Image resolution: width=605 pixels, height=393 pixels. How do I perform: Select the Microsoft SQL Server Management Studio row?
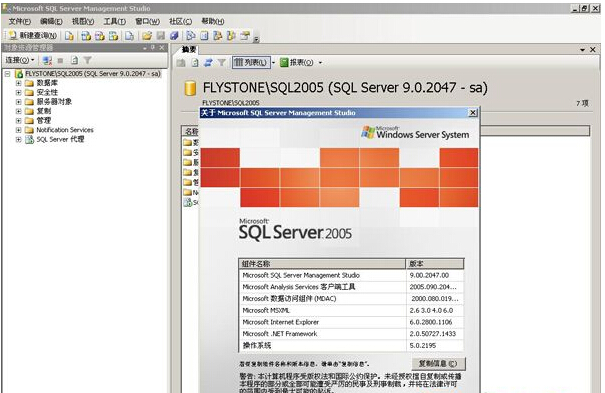click(x=352, y=275)
